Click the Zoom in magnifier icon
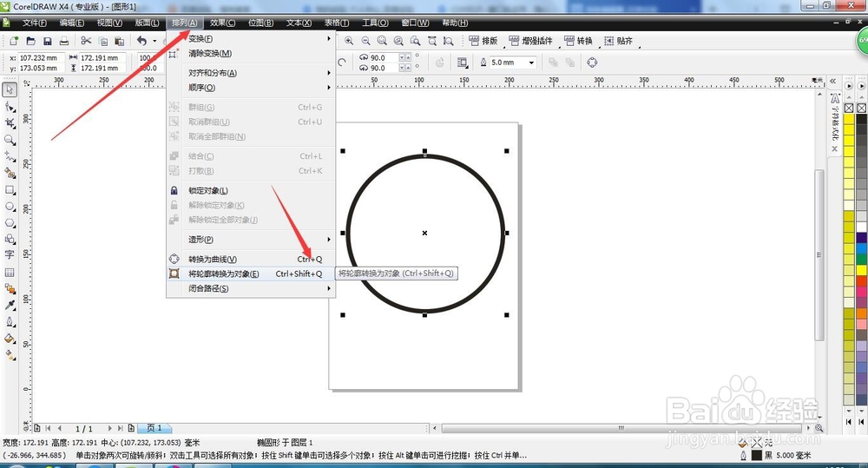 pyautogui.click(x=349, y=41)
